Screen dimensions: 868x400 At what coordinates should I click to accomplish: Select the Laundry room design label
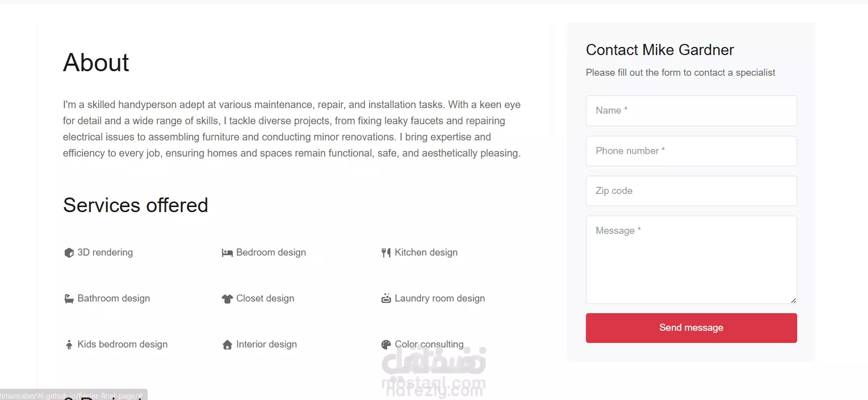[440, 298]
